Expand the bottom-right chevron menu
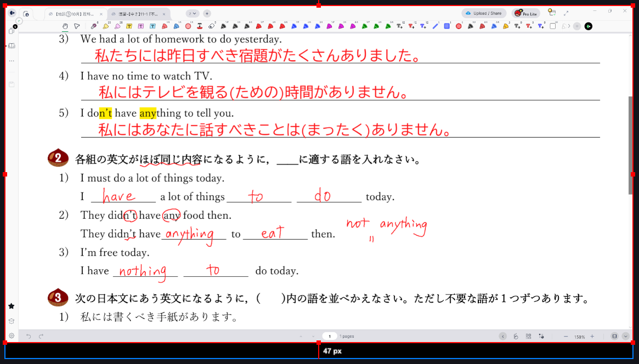Viewport: 639px width, 364px height. pos(625,336)
